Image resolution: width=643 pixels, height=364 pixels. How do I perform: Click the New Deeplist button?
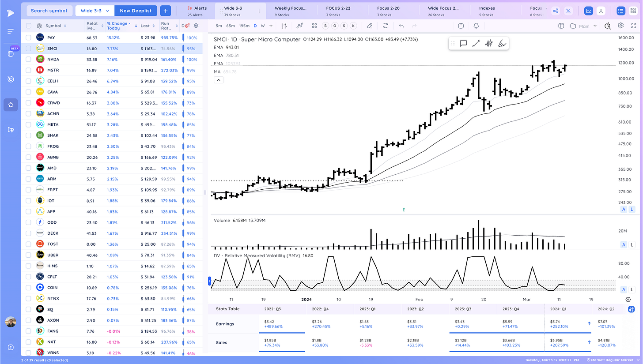(x=136, y=11)
